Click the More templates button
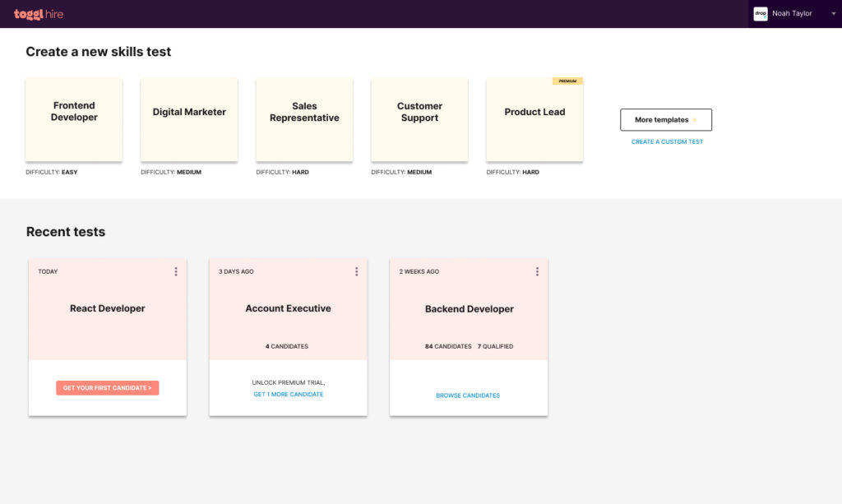 click(666, 120)
